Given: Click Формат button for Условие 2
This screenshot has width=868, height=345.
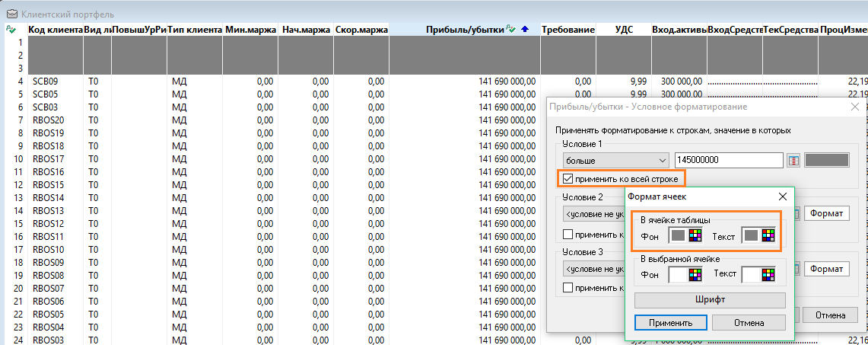Looking at the screenshot, I should point(826,213).
